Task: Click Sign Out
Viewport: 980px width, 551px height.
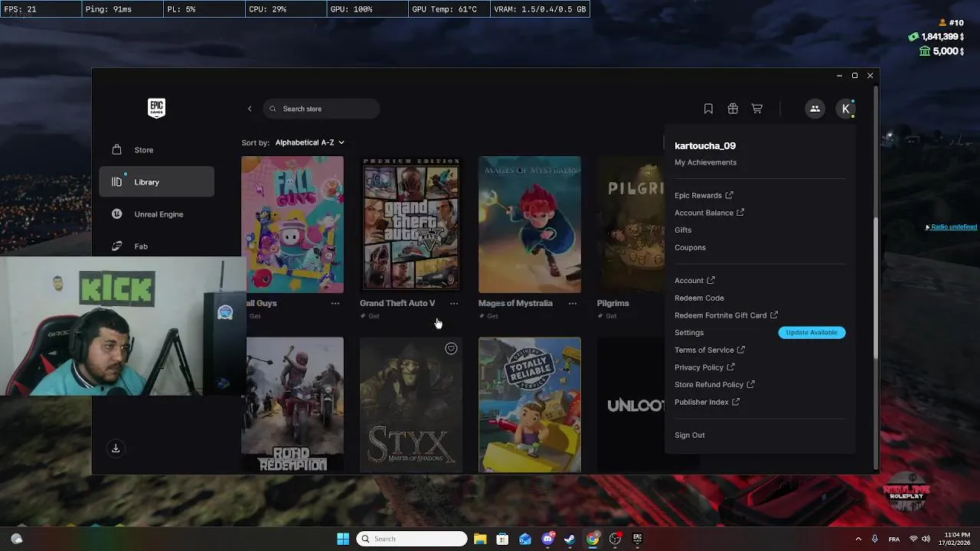Action: (690, 435)
